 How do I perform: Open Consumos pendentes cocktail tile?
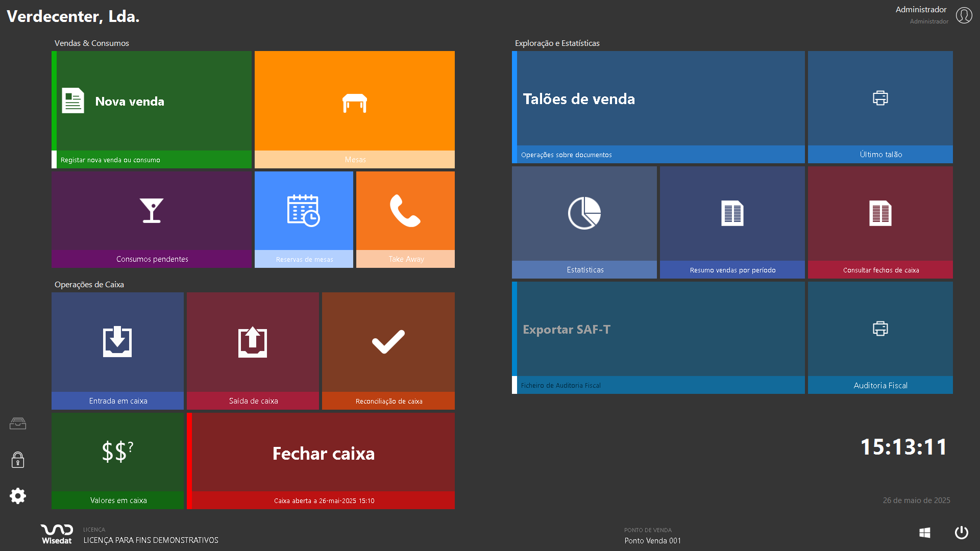[152, 211]
